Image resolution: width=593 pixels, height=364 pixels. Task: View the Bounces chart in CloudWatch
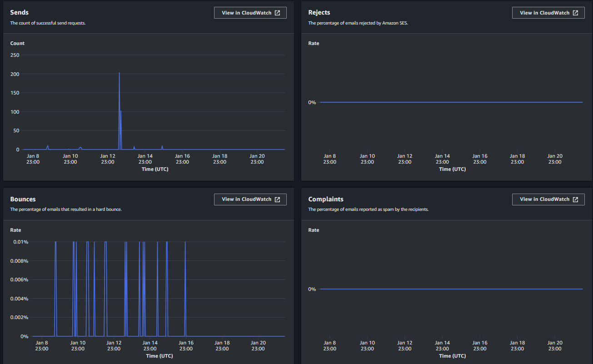tap(250, 199)
